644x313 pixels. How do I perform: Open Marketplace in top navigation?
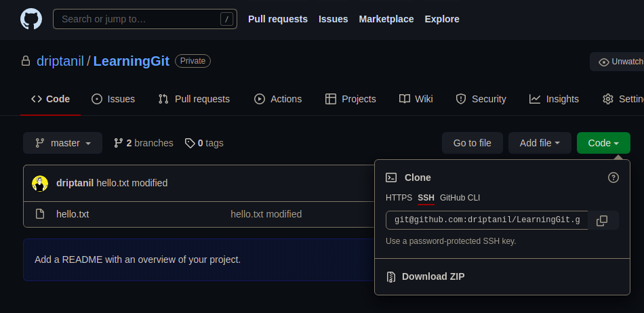(386, 19)
